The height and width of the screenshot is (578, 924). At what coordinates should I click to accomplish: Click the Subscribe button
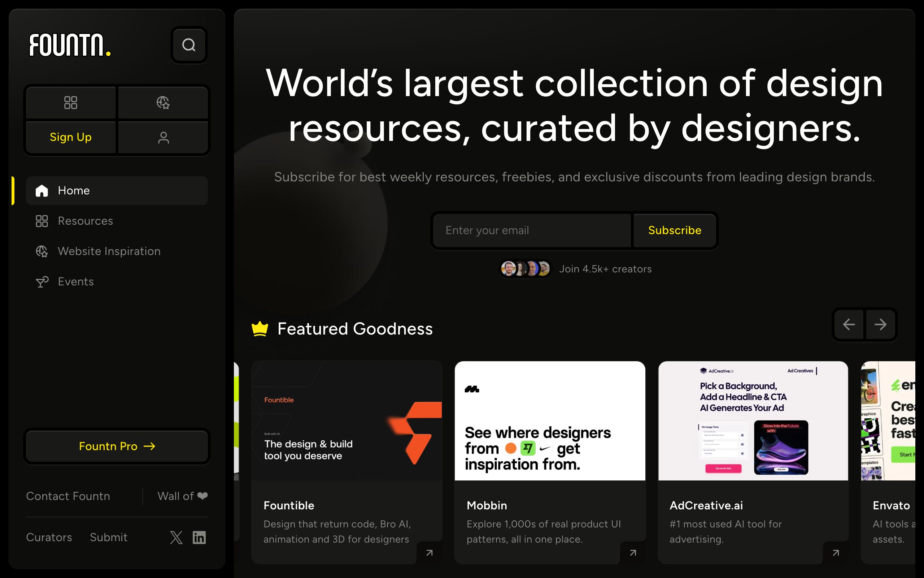click(675, 230)
